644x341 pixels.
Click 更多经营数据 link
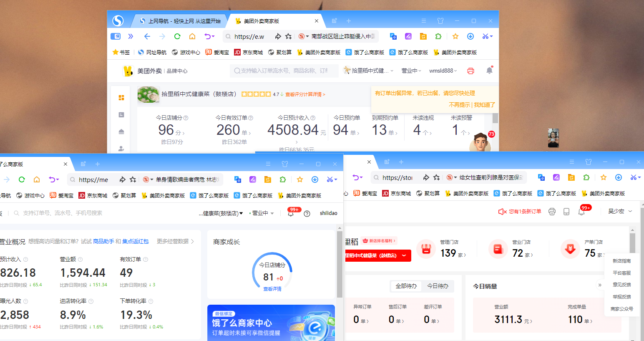point(175,241)
